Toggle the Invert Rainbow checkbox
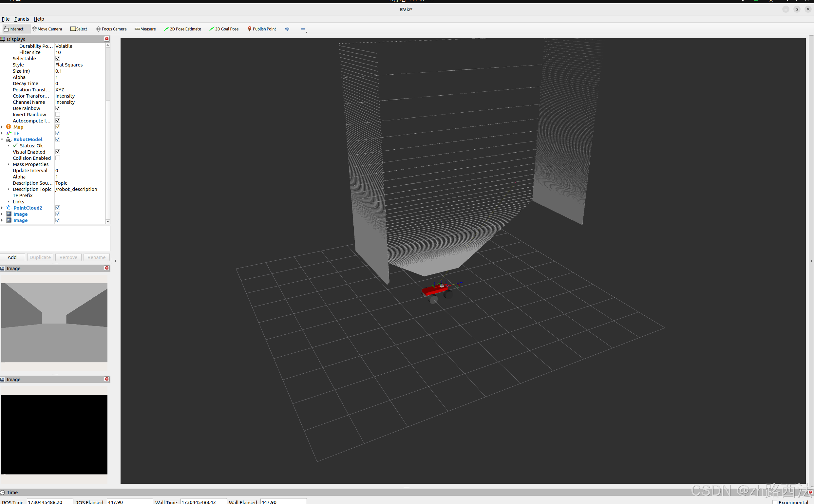This screenshot has width=814, height=504. pyautogui.click(x=58, y=115)
